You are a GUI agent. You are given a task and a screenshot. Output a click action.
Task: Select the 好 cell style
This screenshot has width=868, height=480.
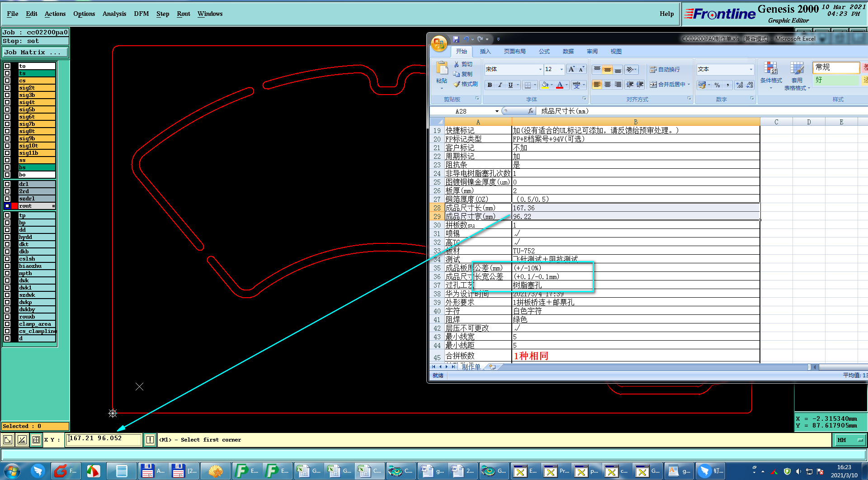click(836, 80)
